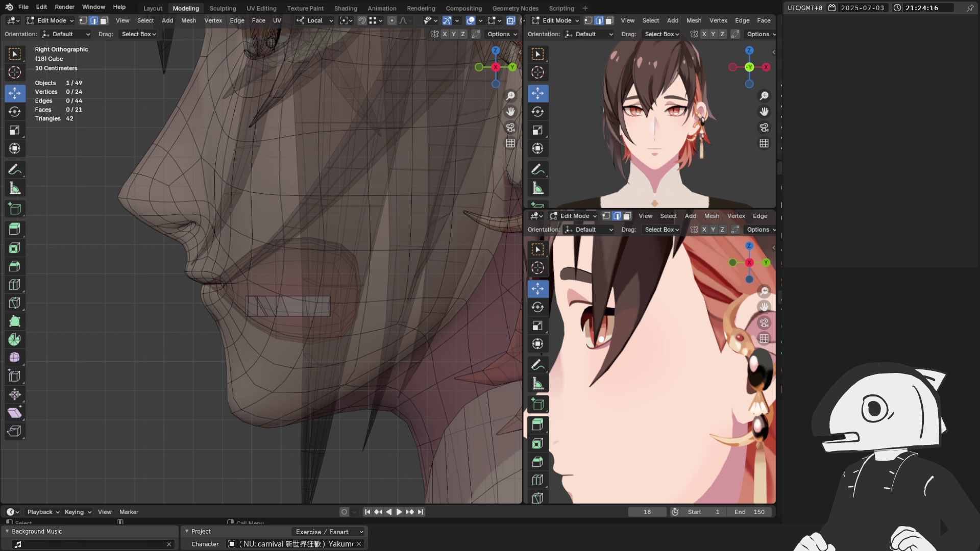This screenshot has height=551, width=980.
Task: Select the Inset Faces tool in left viewport
Action: 15,248
